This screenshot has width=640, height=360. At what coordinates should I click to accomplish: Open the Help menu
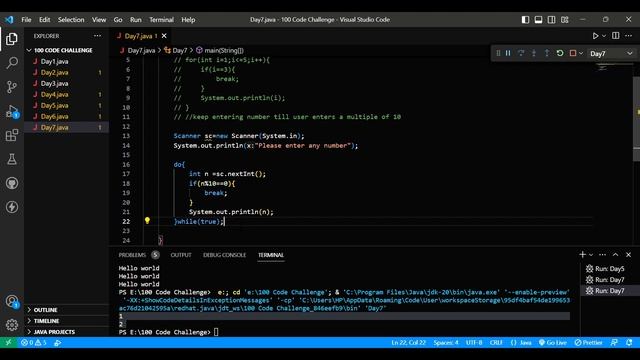point(188,20)
